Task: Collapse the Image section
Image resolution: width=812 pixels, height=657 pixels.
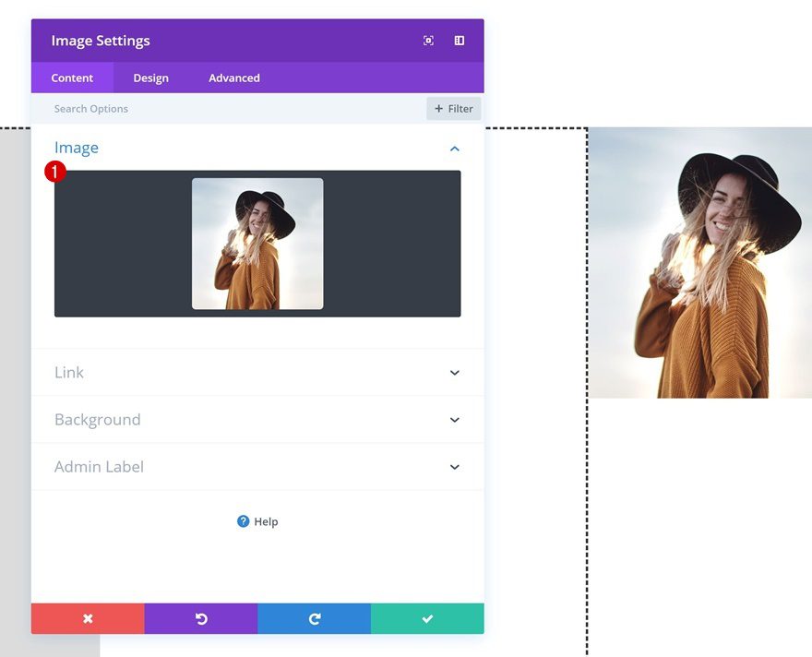Action: pyautogui.click(x=454, y=148)
